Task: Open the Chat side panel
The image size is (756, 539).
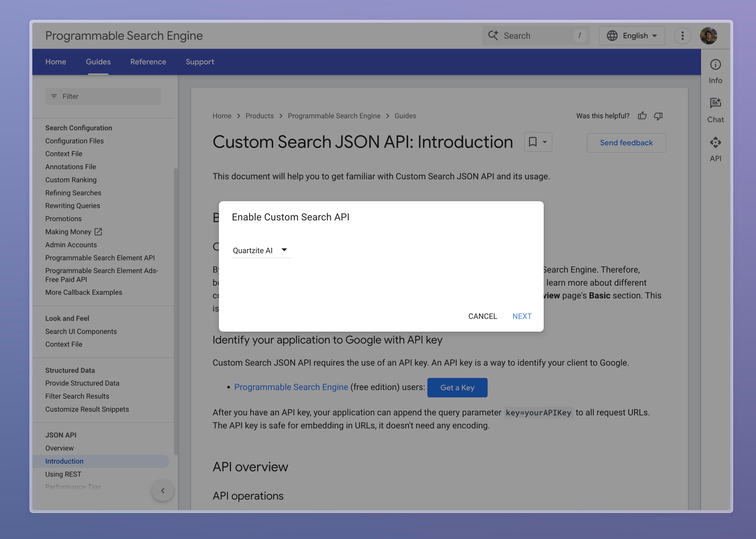Action: [715, 111]
